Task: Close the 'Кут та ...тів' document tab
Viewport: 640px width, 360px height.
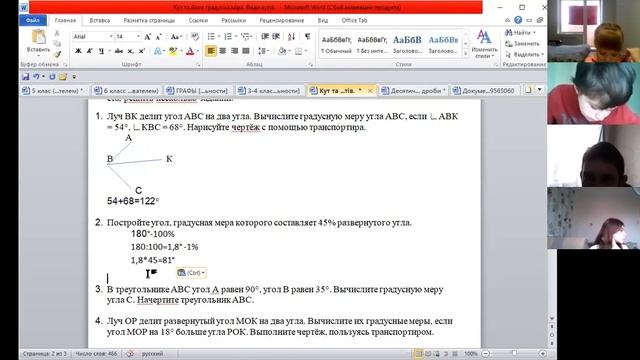Action: (370, 91)
